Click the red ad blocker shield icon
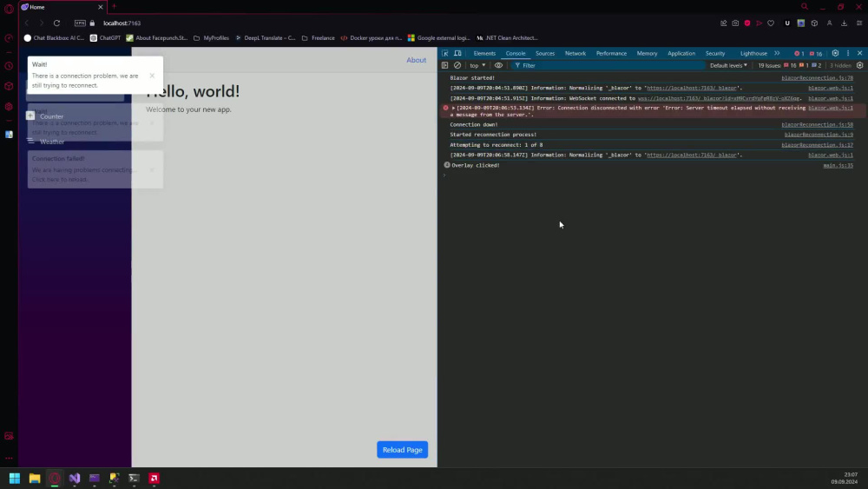Viewport: 868px width, 489px height. 747,23
